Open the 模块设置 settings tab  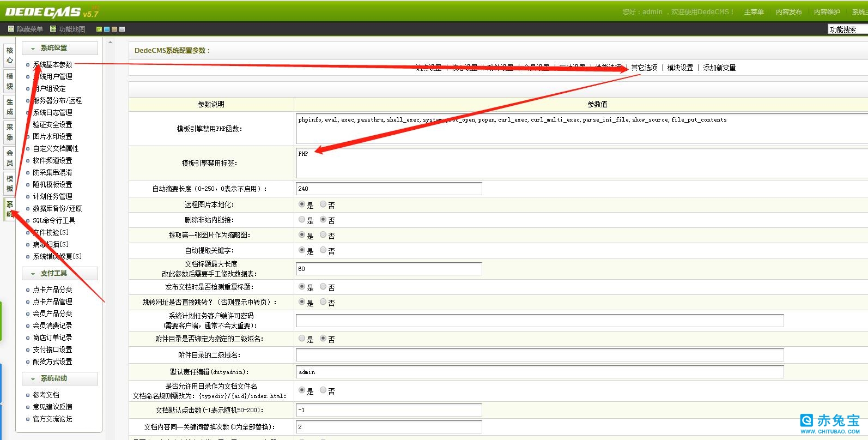click(x=680, y=68)
